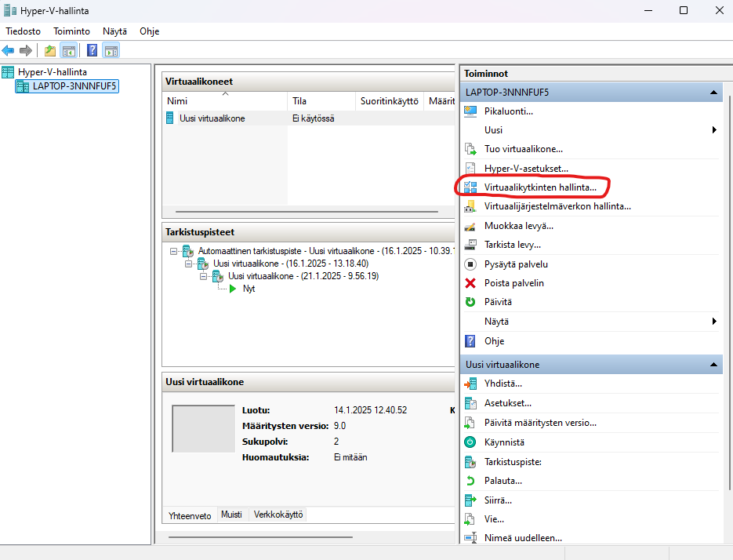The width and height of the screenshot is (733, 560).
Task: Click the back arrow toolbar icon
Action: point(8,50)
